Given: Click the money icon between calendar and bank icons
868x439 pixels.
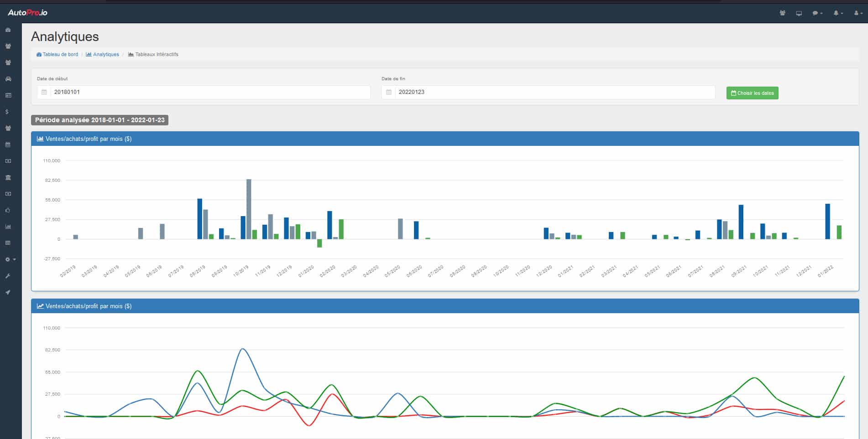Looking at the screenshot, I should tap(8, 161).
